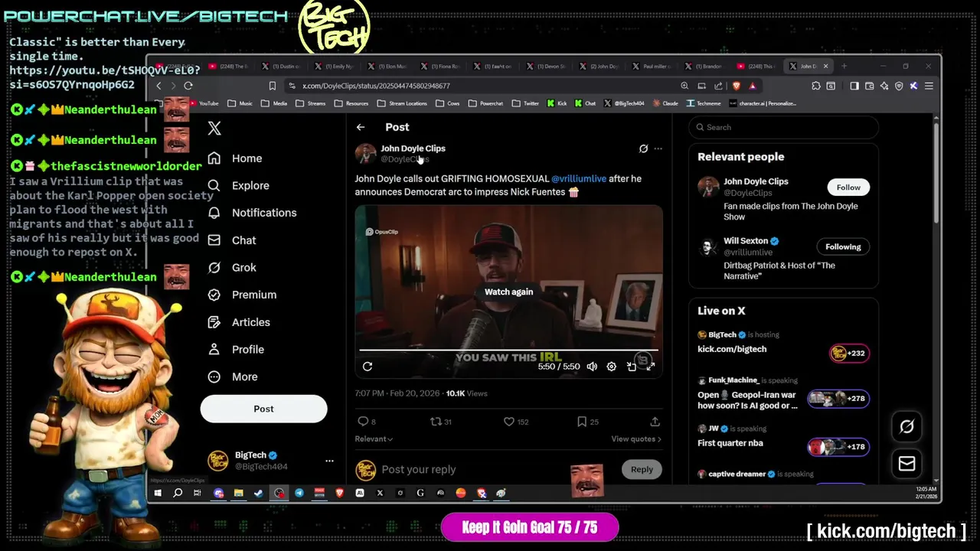Screen dimensions: 980x551
Task: Replay the video with the reload icon
Action: tap(367, 367)
